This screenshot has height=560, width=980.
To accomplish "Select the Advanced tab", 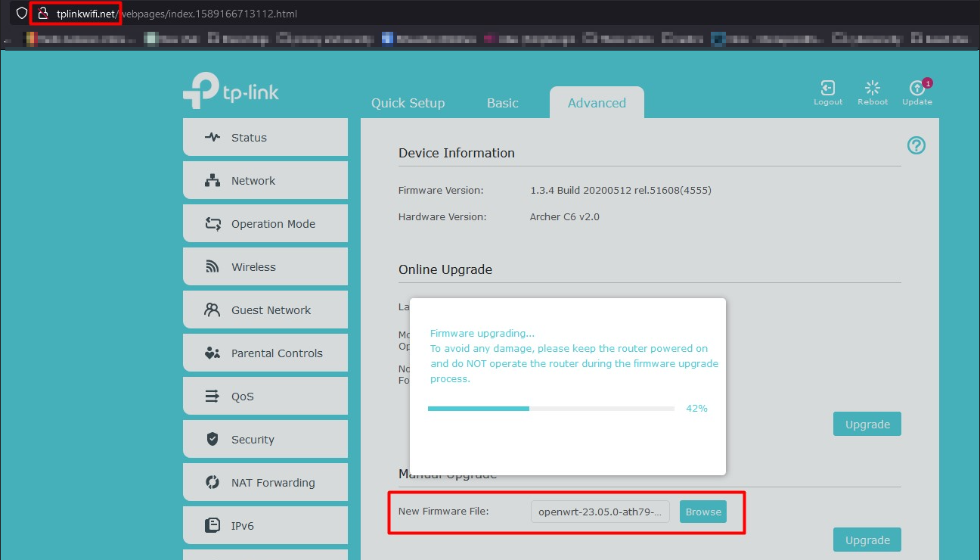I will (597, 103).
